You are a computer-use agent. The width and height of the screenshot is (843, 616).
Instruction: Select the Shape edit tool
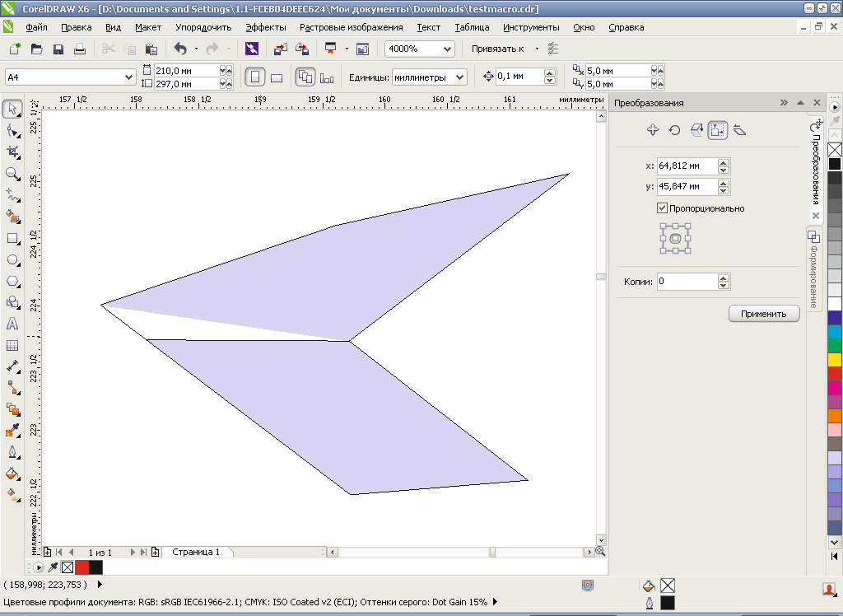coord(12,131)
